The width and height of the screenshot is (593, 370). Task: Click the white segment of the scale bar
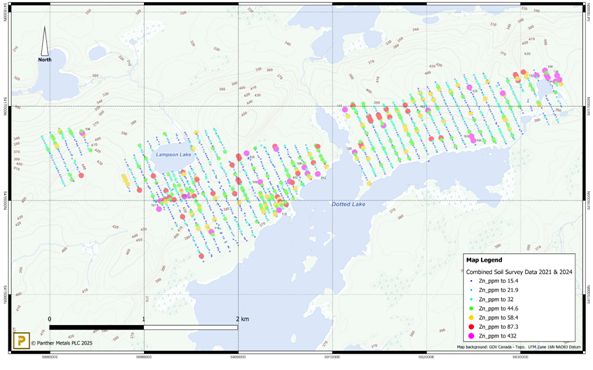[x=191, y=327]
